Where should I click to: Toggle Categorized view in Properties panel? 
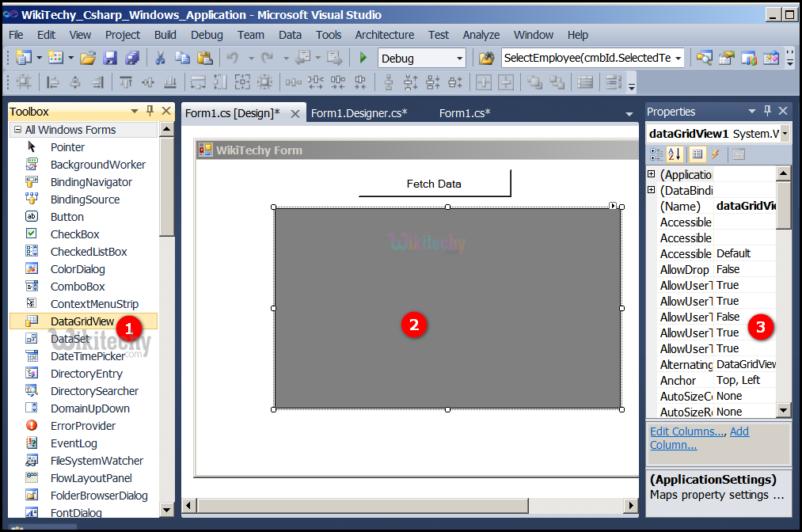click(655, 154)
